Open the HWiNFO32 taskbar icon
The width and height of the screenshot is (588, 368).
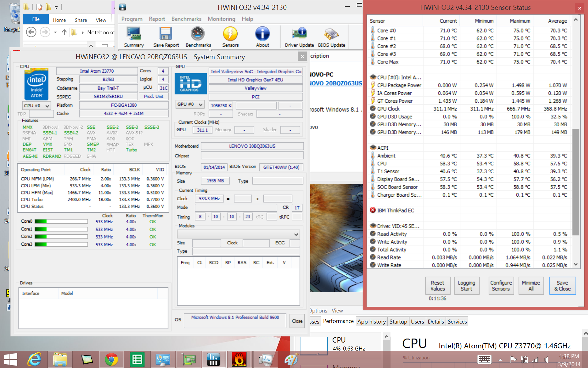(x=213, y=359)
